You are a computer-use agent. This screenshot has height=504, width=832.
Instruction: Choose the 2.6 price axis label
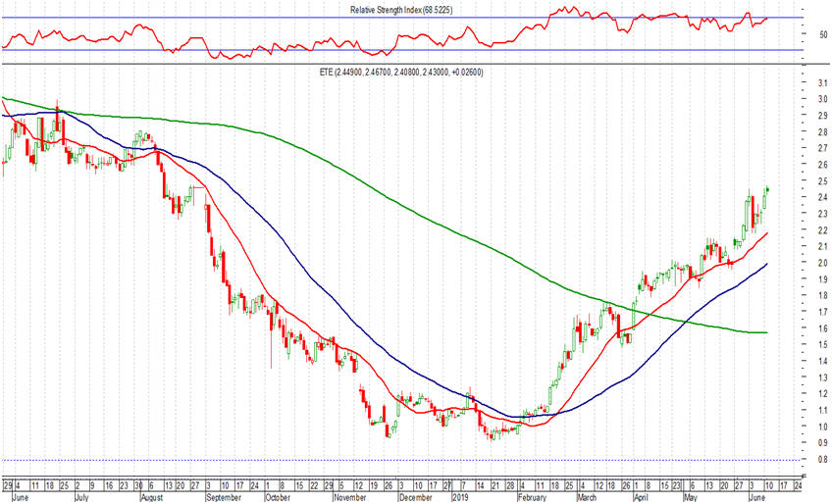[x=822, y=165]
